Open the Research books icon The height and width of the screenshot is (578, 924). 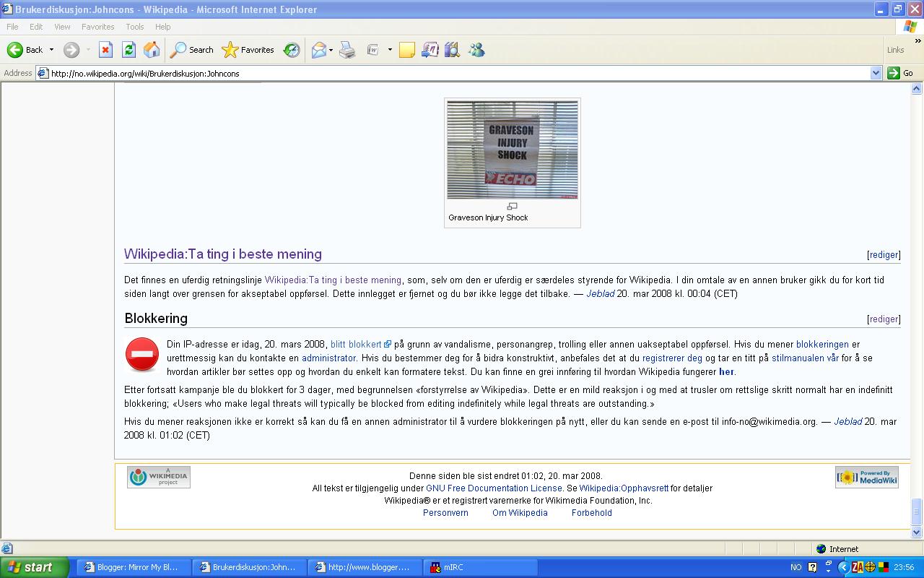click(x=453, y=50)
